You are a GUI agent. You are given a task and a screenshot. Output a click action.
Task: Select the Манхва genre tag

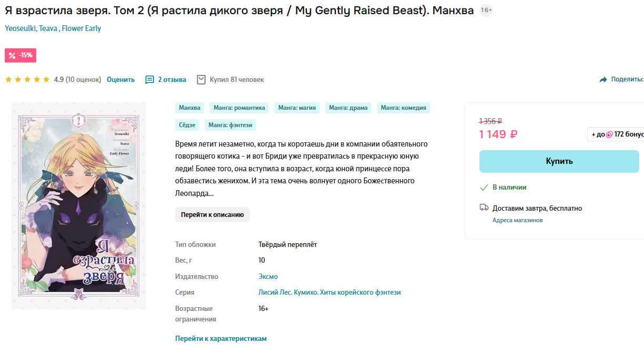pyautogui.click(x=189, y=108)
